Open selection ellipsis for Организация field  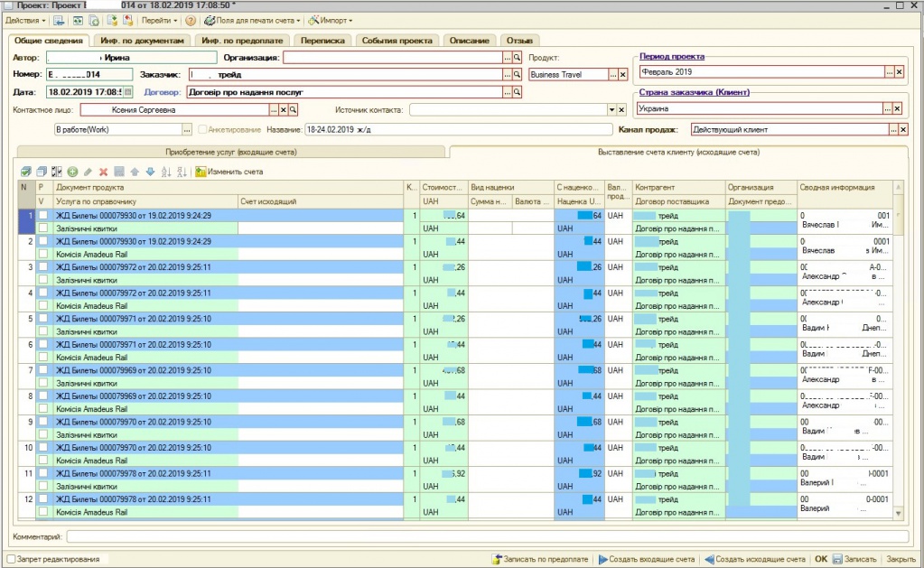coord(508,58)
